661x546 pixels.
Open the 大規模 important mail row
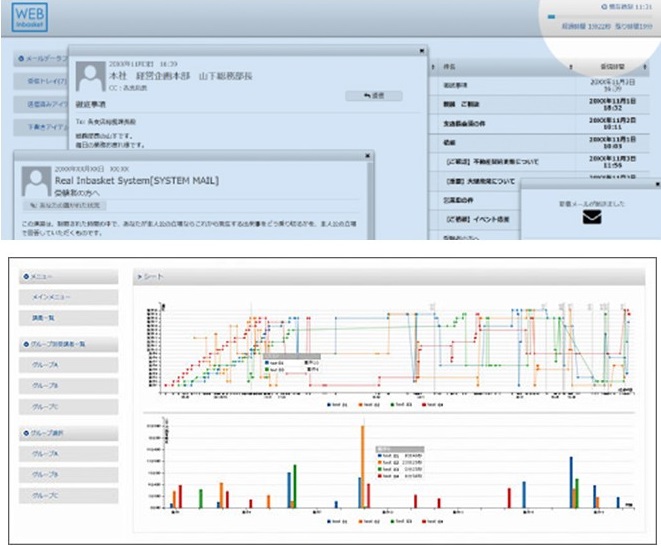coord(475,181)
